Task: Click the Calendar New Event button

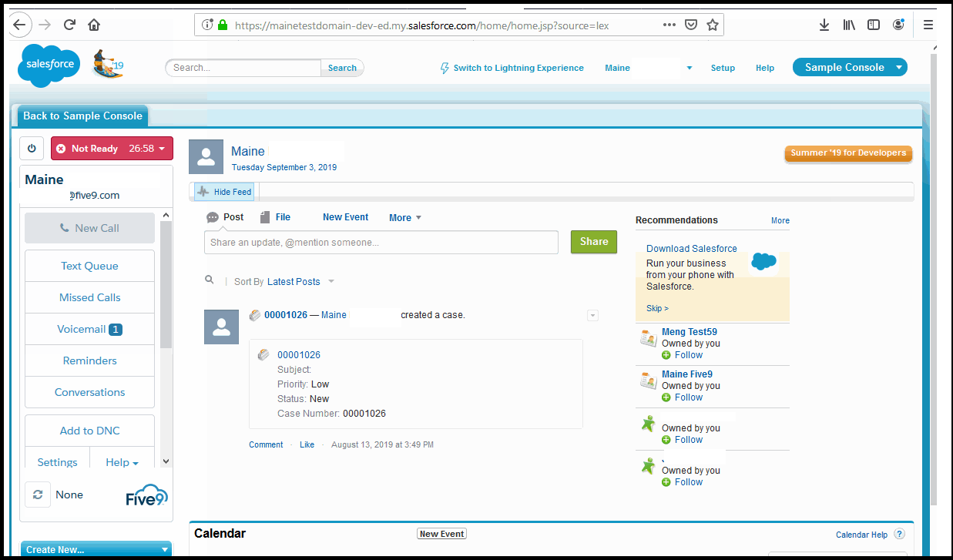Action: click(442, 534)
